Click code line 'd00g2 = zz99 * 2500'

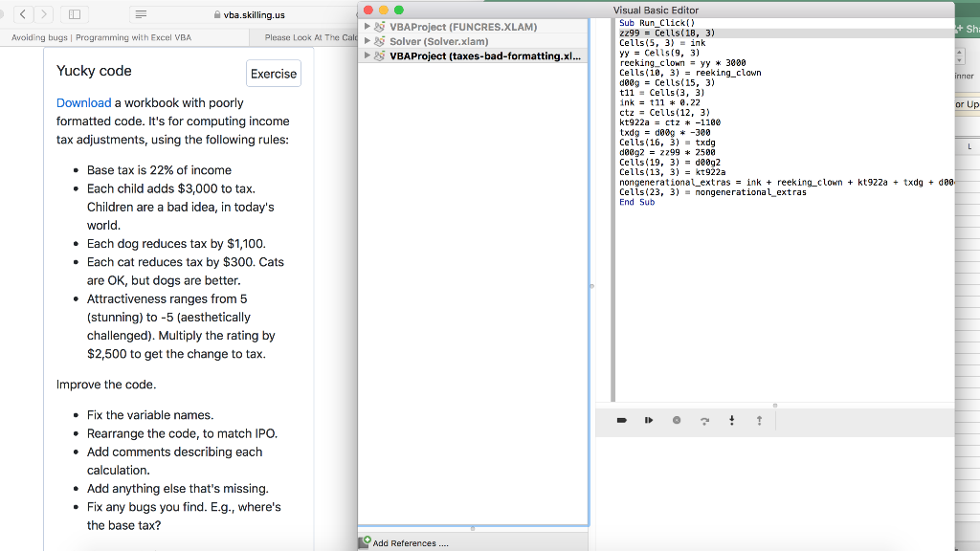point(667,153)
